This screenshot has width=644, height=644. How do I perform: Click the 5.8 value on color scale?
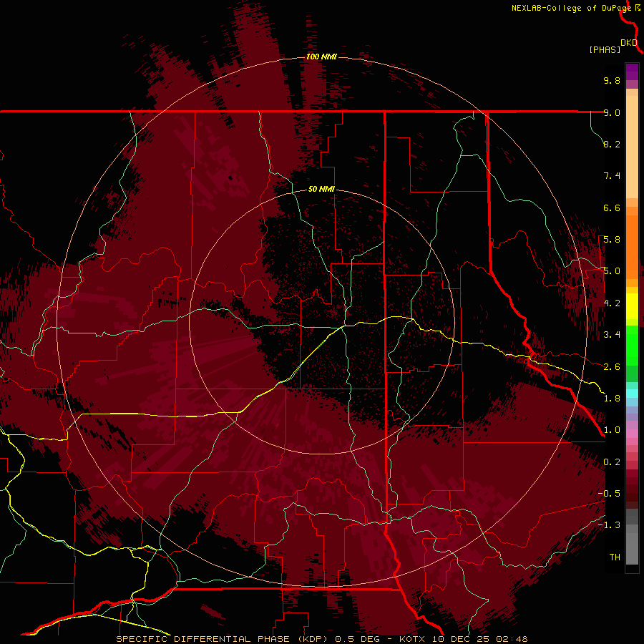click(612, 240)
